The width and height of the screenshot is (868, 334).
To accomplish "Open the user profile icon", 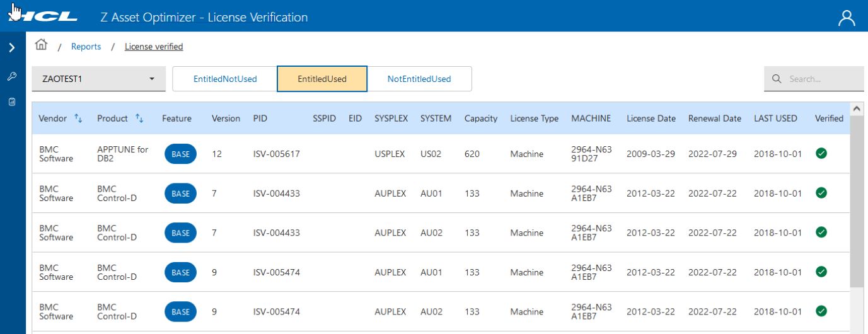I will coord(847,18).
